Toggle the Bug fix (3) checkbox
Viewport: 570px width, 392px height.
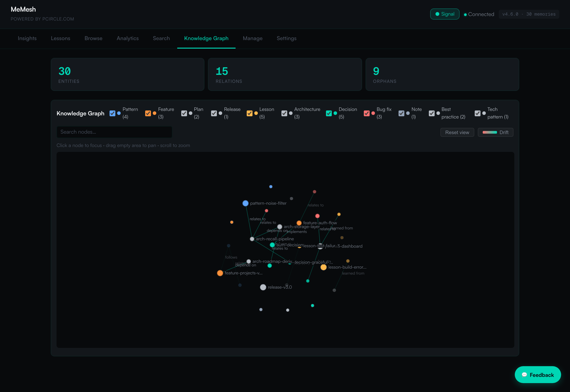pyautogui.click(x=367, y=113)
